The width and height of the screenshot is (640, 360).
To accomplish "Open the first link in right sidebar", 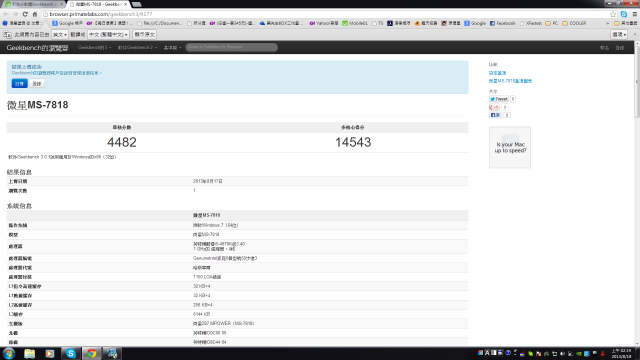I will pyautogui.click(x=497, y=73).
